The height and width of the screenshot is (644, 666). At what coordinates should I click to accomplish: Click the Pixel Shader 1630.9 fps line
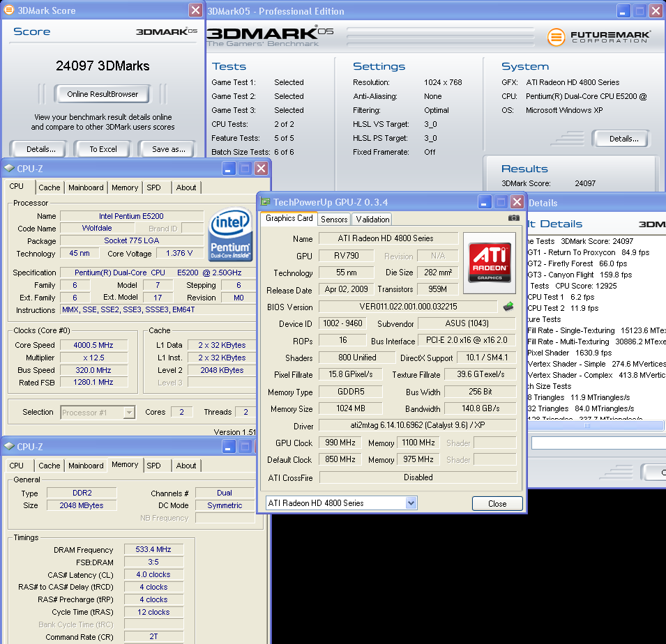click(x=570, y=353)
